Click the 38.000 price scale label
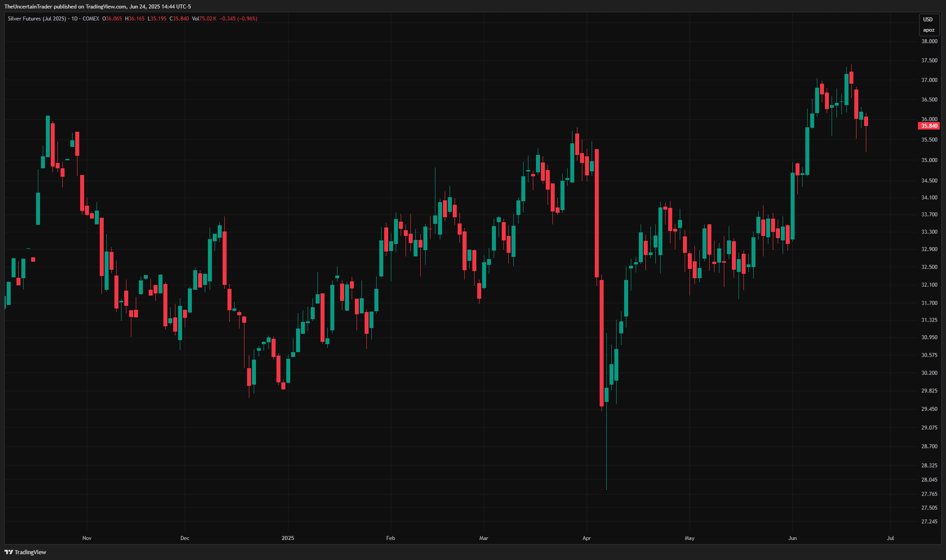This screenshot has width=946, height=560. 930,41
